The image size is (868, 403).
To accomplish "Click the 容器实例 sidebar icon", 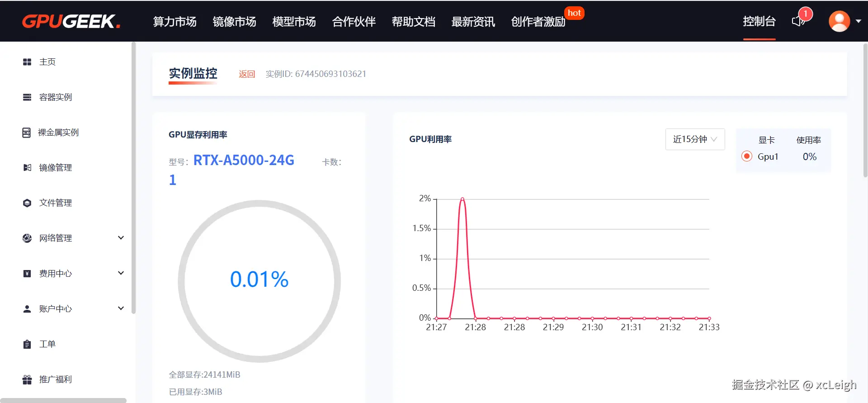I will pos(27,97).
